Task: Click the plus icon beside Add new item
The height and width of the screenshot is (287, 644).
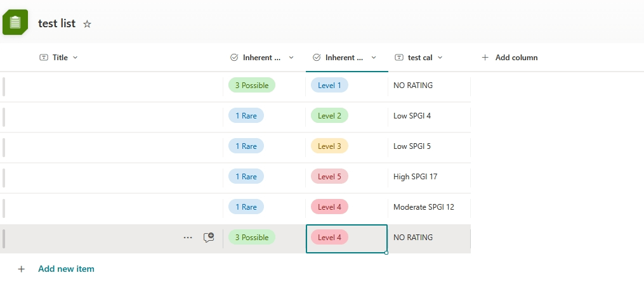Action: 22,269
